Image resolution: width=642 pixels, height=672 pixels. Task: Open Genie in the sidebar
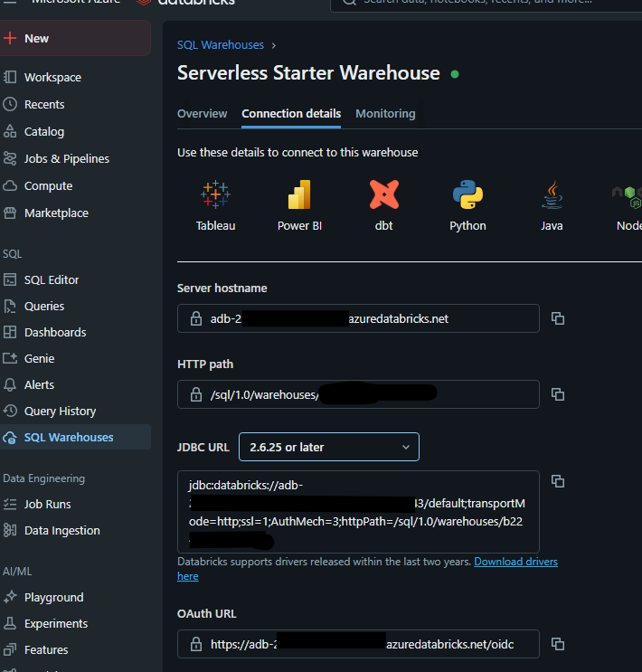[39, 359]
